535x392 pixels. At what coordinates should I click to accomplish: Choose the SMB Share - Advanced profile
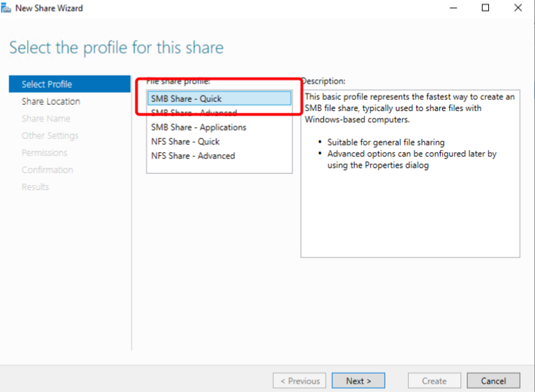tap(194, 113)
